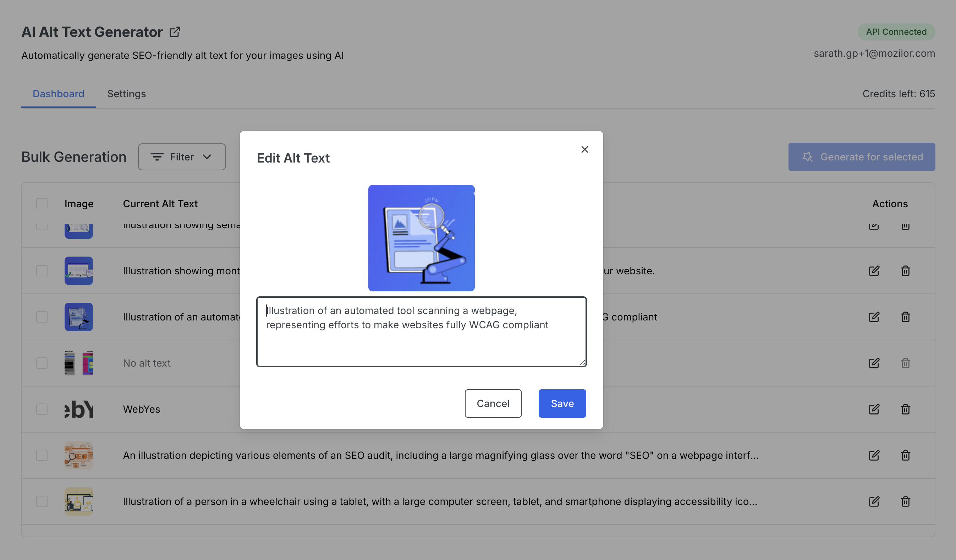Click the robot arm preview image in dialog
The height and width of the screenshot is (560, 956).
pos(421,238)
